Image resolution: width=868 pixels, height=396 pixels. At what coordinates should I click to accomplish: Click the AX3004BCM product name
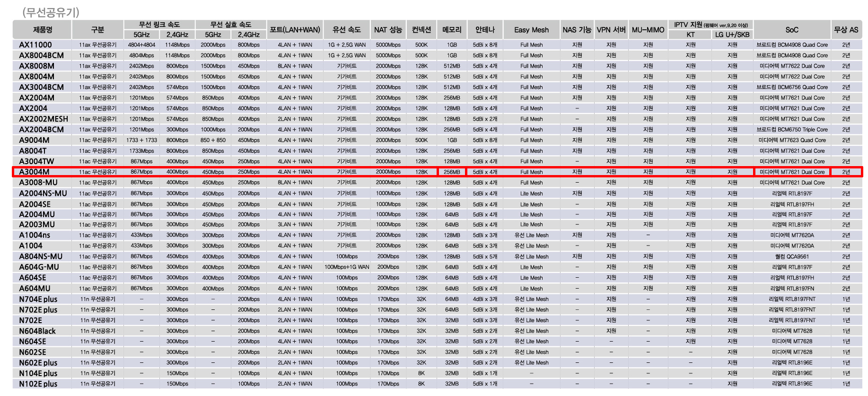(41, 87)
